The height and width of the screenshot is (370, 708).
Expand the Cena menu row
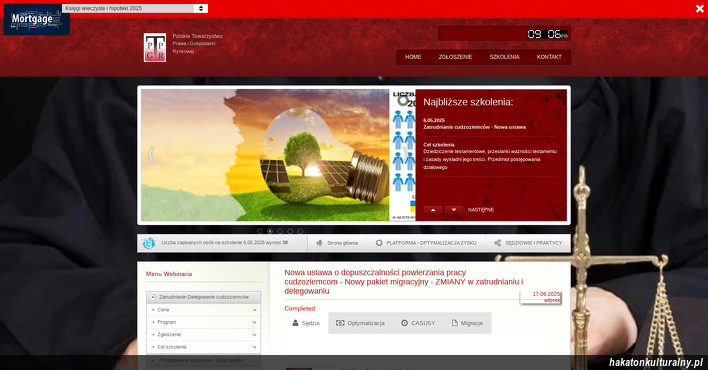point(204,310)
